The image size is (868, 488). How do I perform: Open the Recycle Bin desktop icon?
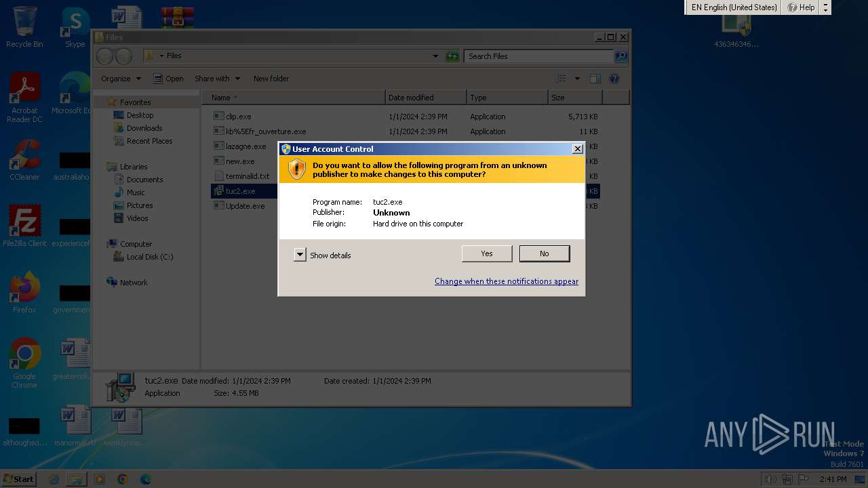pos(24,27)
